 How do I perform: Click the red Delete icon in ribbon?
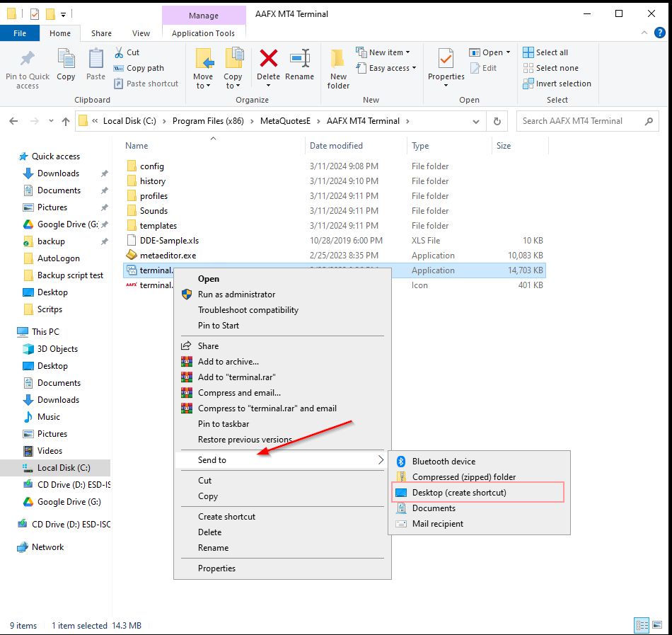coord(268,59)
